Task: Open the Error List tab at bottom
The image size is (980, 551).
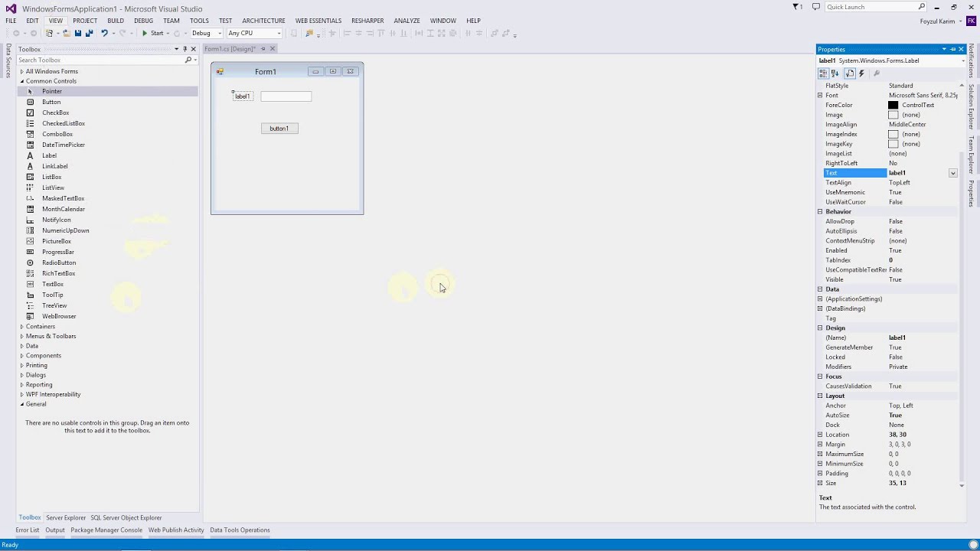Action: (x=28, y=530)
